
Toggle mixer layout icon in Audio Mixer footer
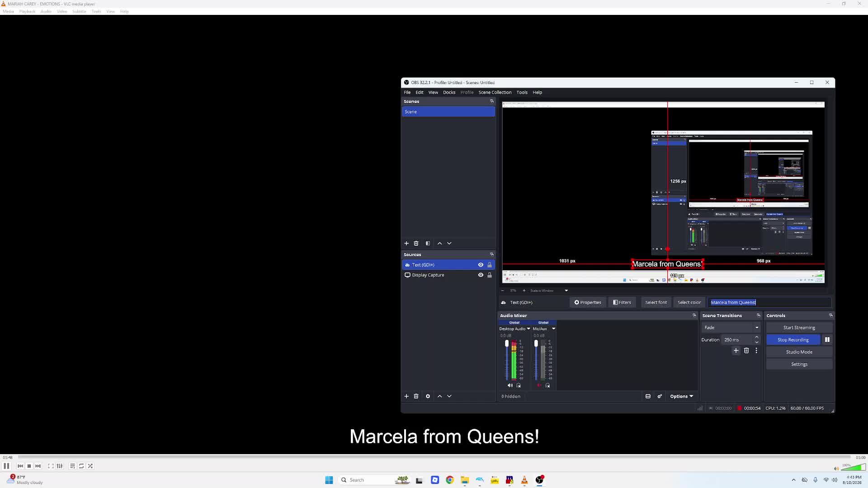coord(648,396)
